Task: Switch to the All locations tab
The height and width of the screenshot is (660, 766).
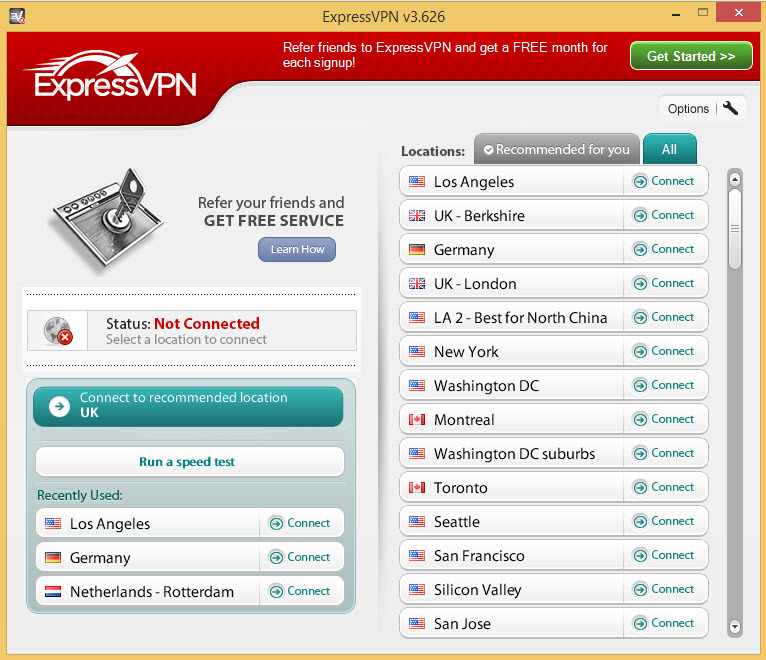Action: point(669,149)
